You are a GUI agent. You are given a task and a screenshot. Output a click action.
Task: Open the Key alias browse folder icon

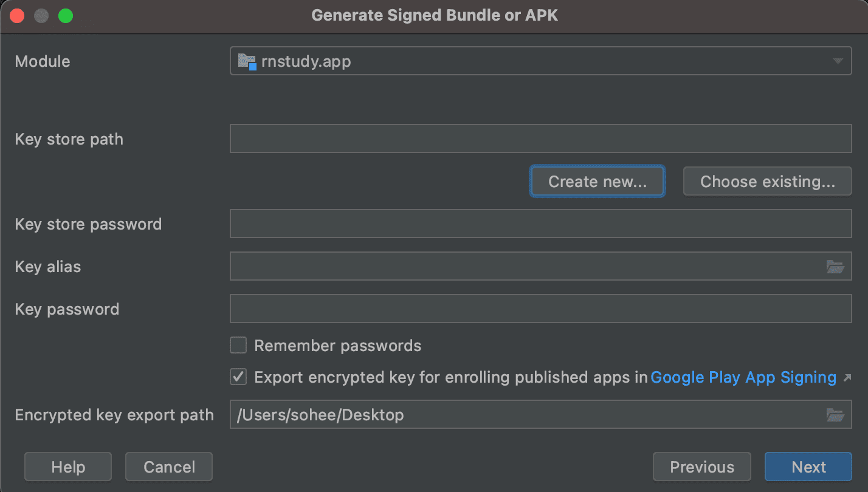click(835, 267)
